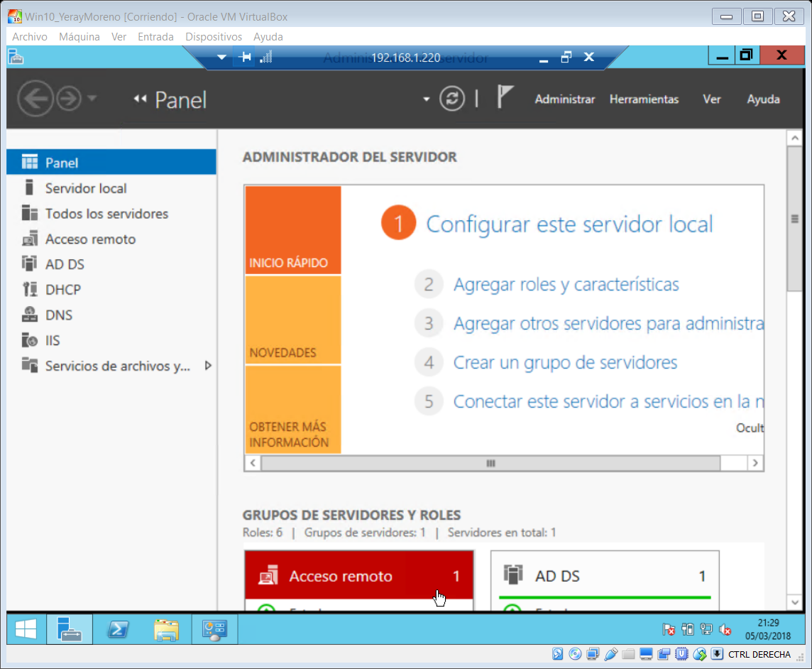Click VirtualBox keyboard capture arrow icon
Screen dimensions: 812x669
(x=717, y=654)
